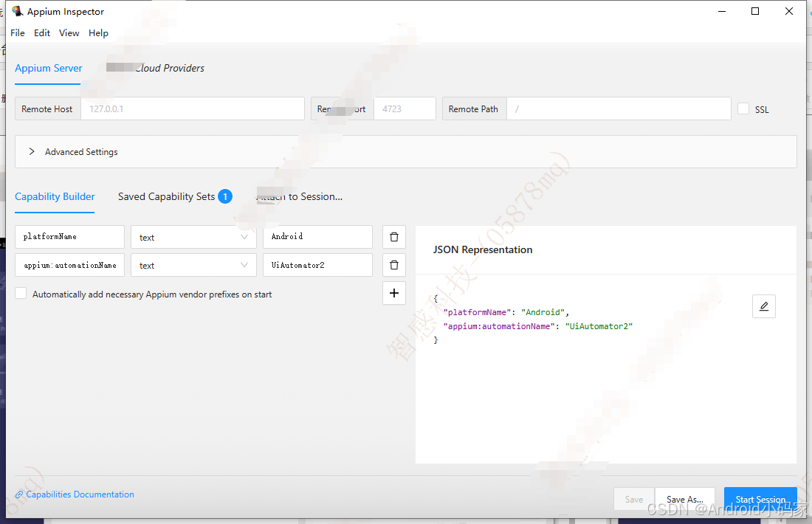Edit raw JSON with the pencil icon
Image resolution: width=812 pixels, height=524 pixels.
[764, 306]
